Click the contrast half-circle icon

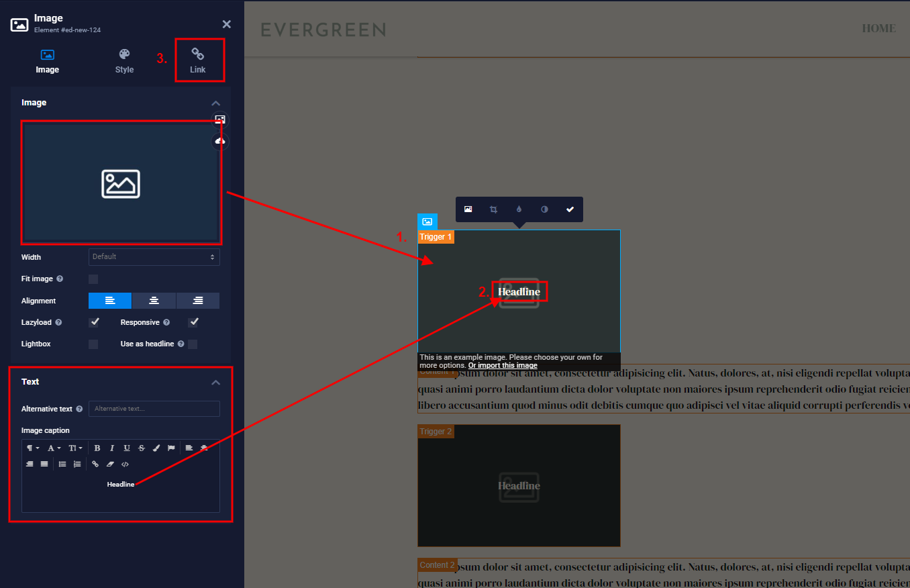tap(544, 209)
